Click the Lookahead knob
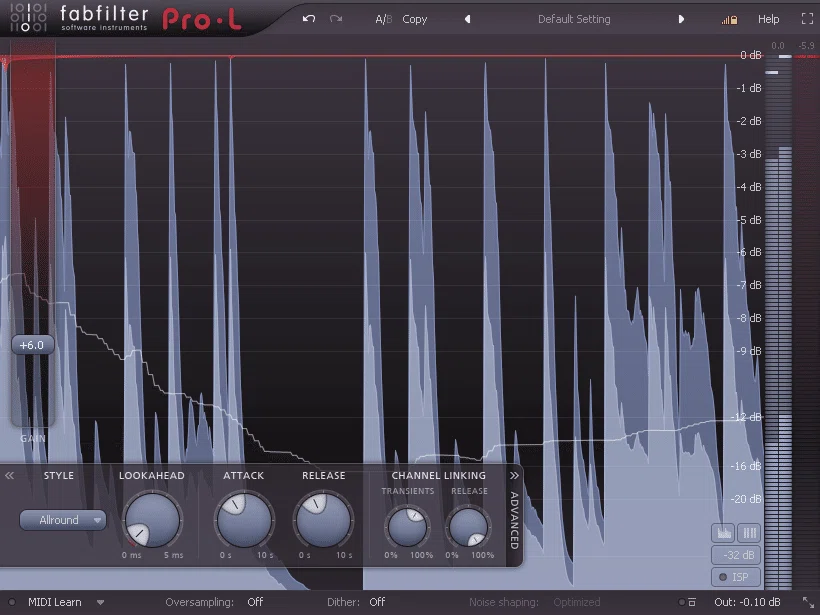The width and height of the screenshot is (820, 615). [152, 520]
